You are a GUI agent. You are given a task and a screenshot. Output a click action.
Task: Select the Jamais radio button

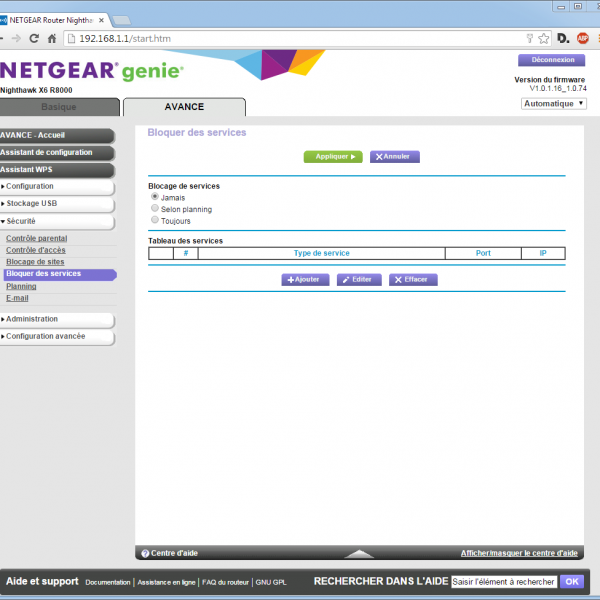pyautogui.click(x=155, y=197)
